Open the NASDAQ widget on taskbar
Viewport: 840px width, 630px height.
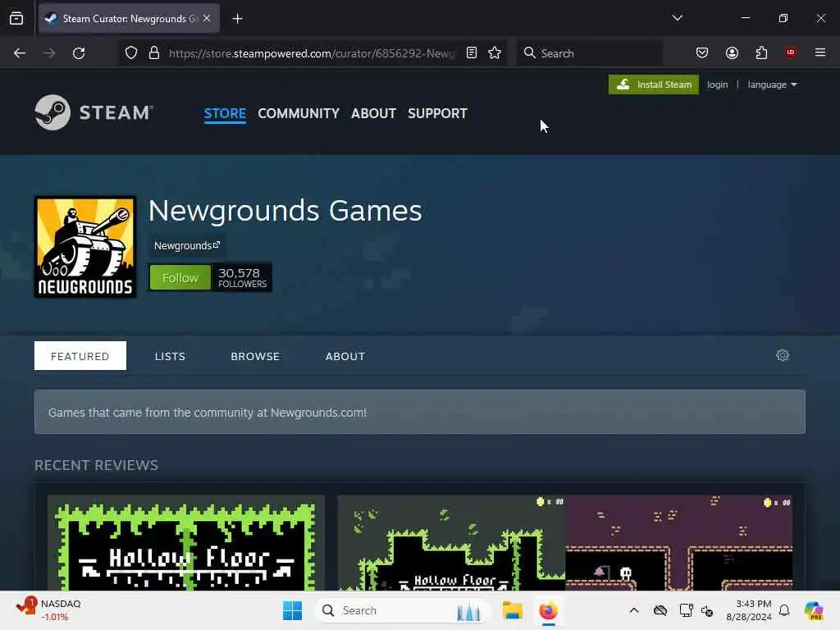click(x=48, y=610)
